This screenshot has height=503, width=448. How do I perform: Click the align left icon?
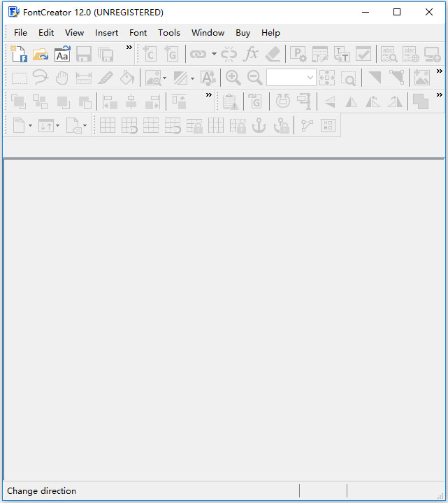click(x=110, y=101)
